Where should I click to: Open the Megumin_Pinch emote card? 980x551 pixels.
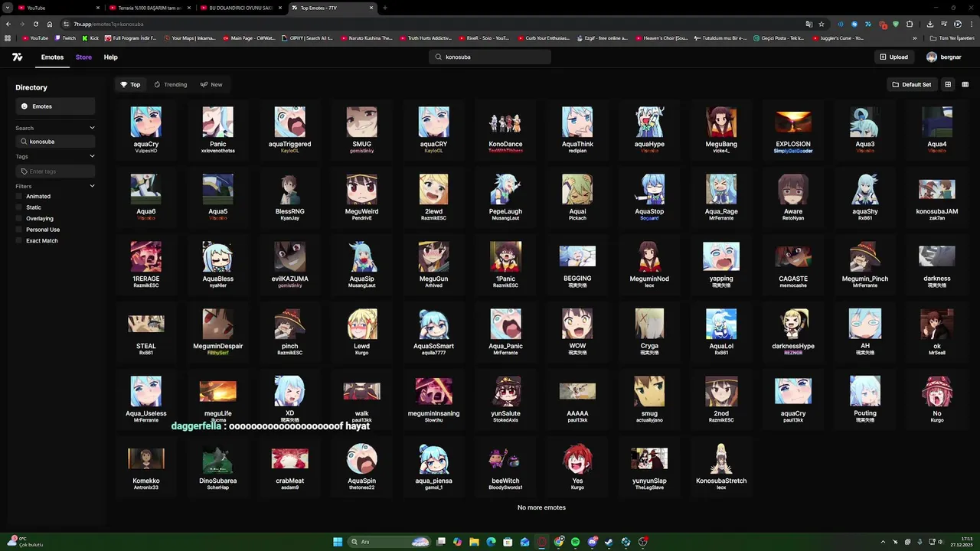click(x=865, y=264)
